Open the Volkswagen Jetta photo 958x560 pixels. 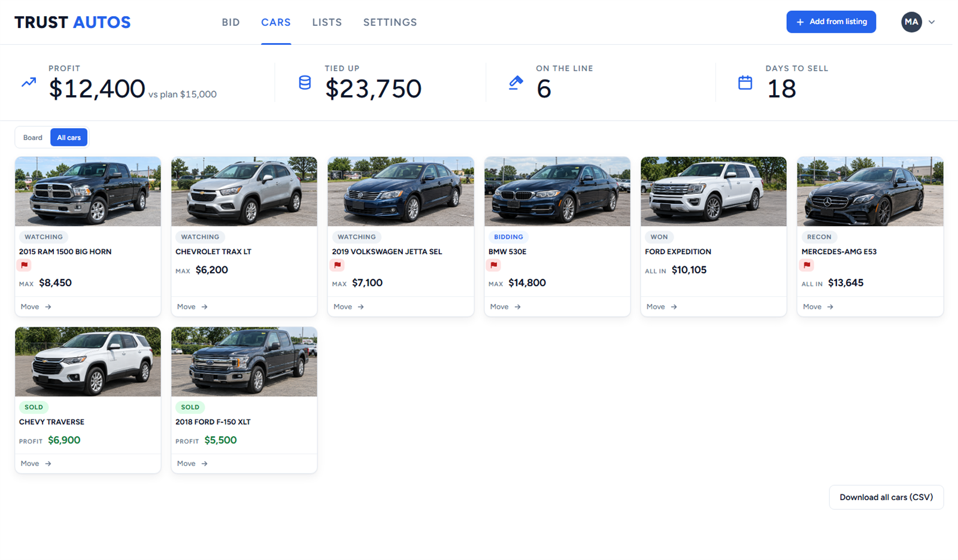(x=401, y=191)
